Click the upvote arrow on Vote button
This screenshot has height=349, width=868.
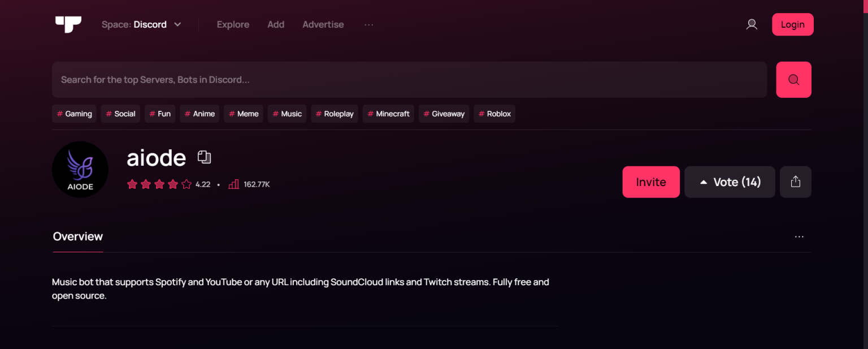tap(704, 182)
